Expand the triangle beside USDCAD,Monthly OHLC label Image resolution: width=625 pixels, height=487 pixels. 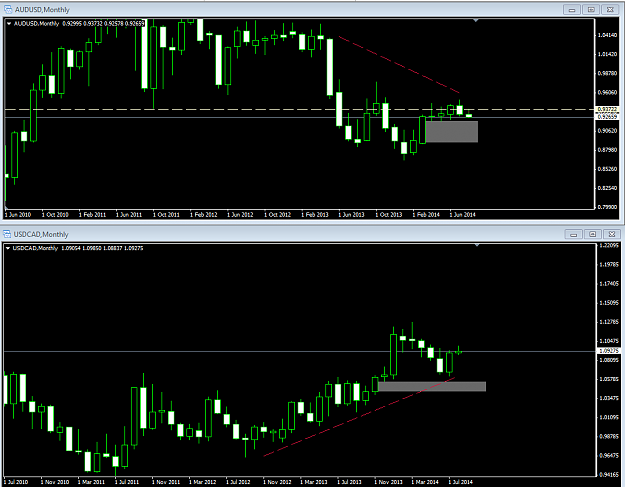(8, 248)
